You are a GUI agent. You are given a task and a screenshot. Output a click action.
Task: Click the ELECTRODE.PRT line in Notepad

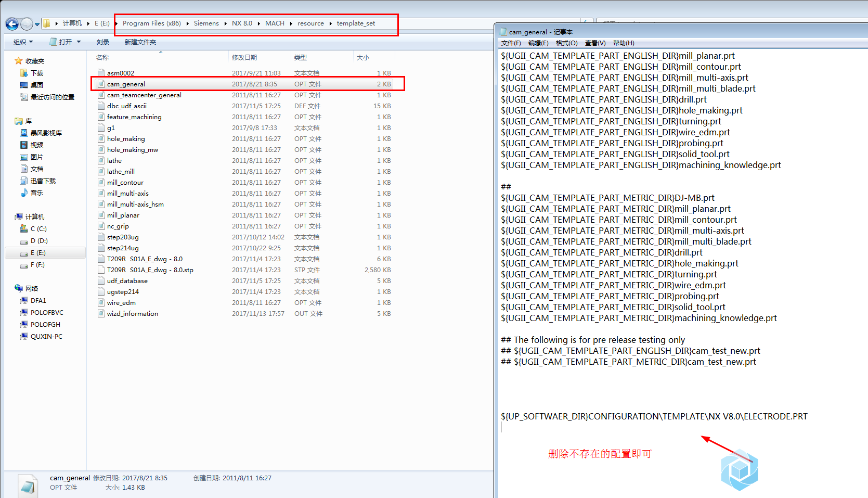654,416
